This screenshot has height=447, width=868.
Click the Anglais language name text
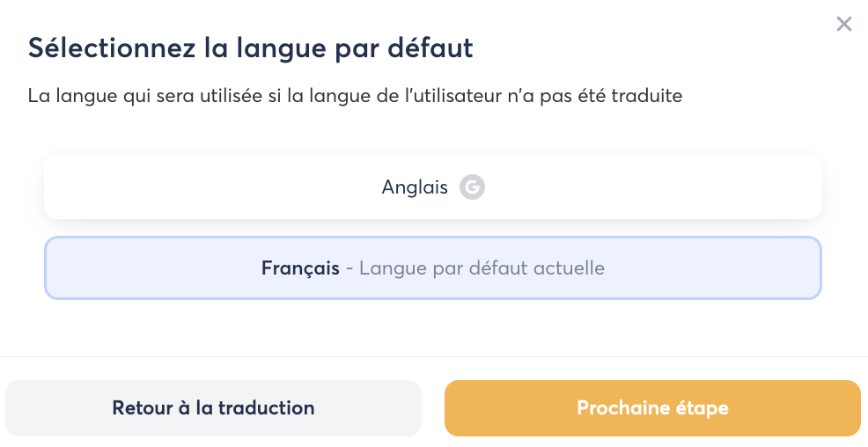415,187
